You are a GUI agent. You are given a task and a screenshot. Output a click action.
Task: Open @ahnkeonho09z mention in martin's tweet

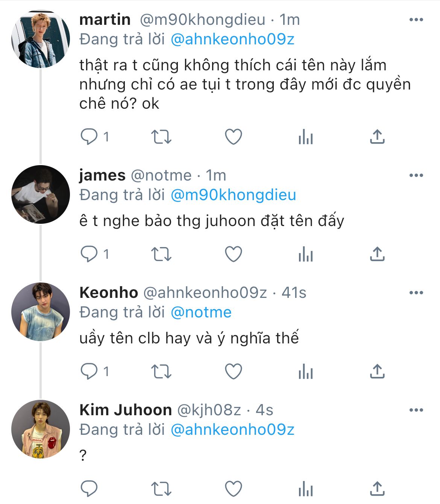[232, 39]
